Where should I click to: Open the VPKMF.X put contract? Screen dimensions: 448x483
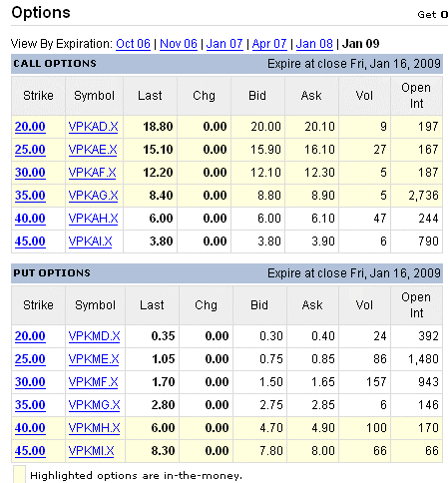[93, 382]
